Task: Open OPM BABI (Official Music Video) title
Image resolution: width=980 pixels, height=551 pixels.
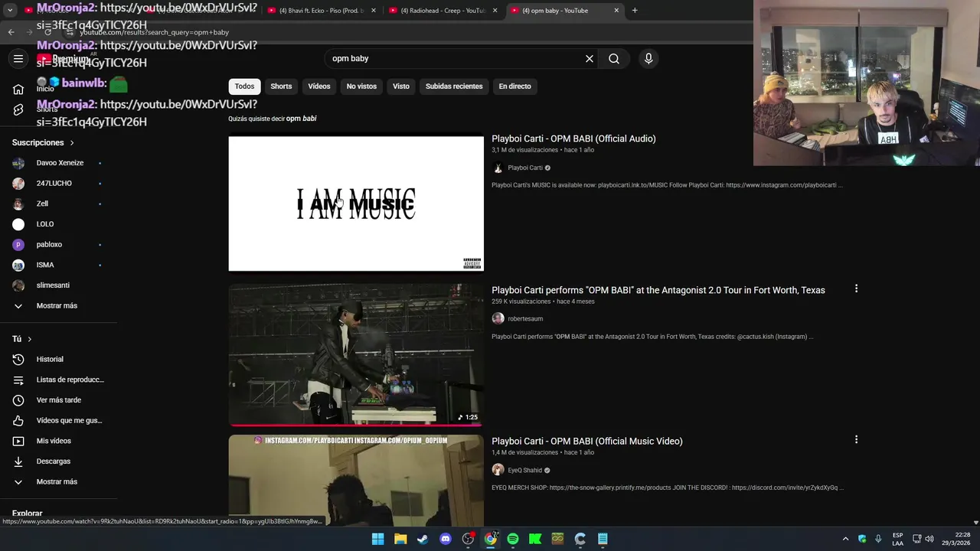Action: point(586,441)
